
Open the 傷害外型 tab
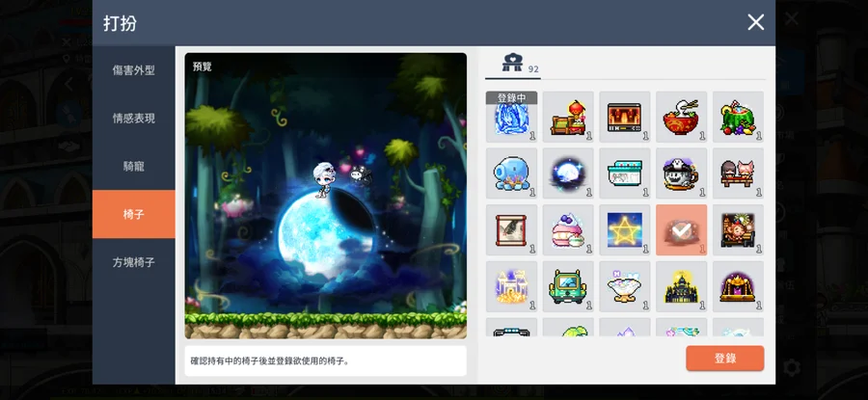[x=133, y=70]
